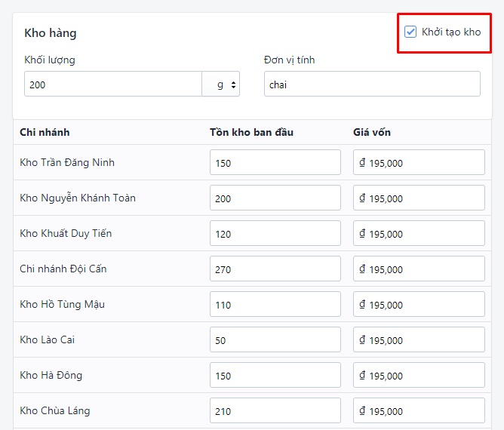This screenshot has height=430, width=504.
Task: Edit cost price for Kho Lào Cai
Action: (x=419, y=339)
